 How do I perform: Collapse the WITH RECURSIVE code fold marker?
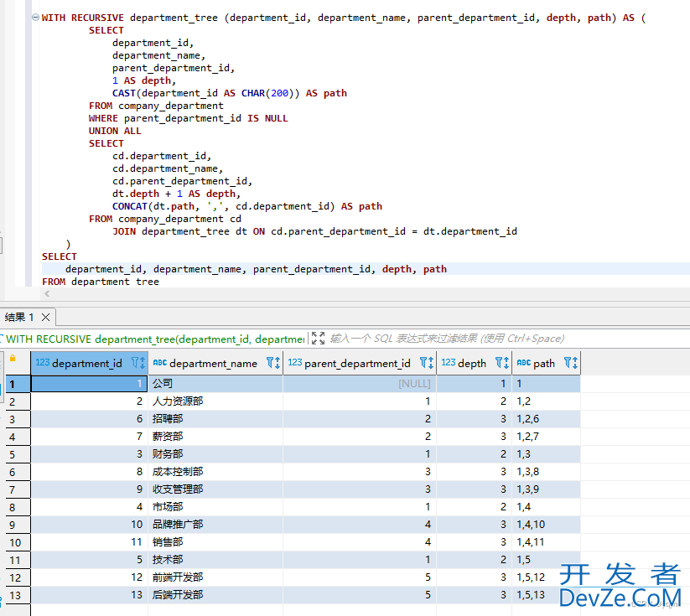(x=35, y=18)
